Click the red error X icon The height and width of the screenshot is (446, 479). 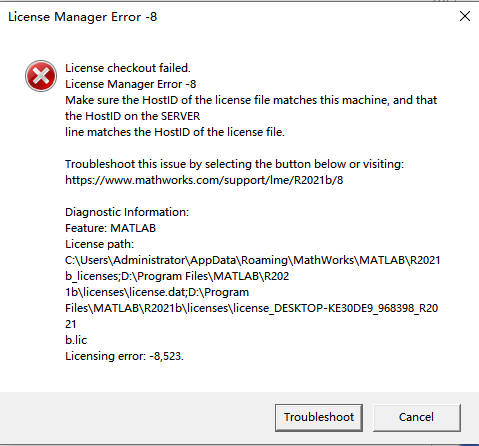41,76
